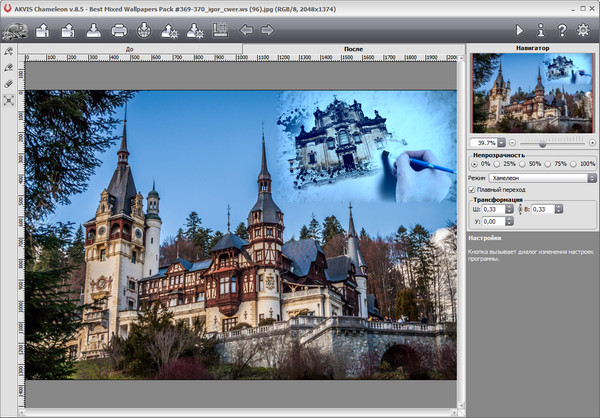
Task: Toggle the 'Плавный переход' checkbox
Action: click(x=474, y=189)
